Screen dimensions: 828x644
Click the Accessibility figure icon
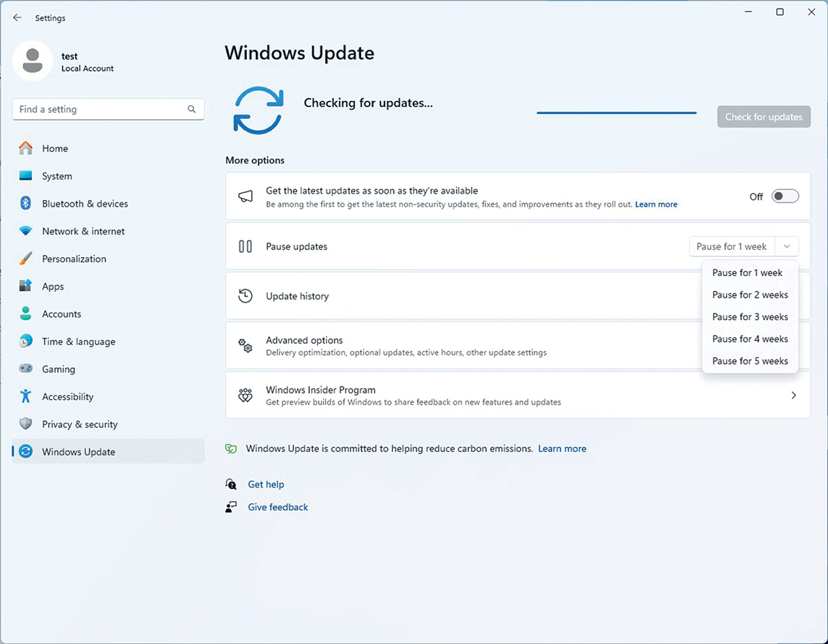[26, 396]
